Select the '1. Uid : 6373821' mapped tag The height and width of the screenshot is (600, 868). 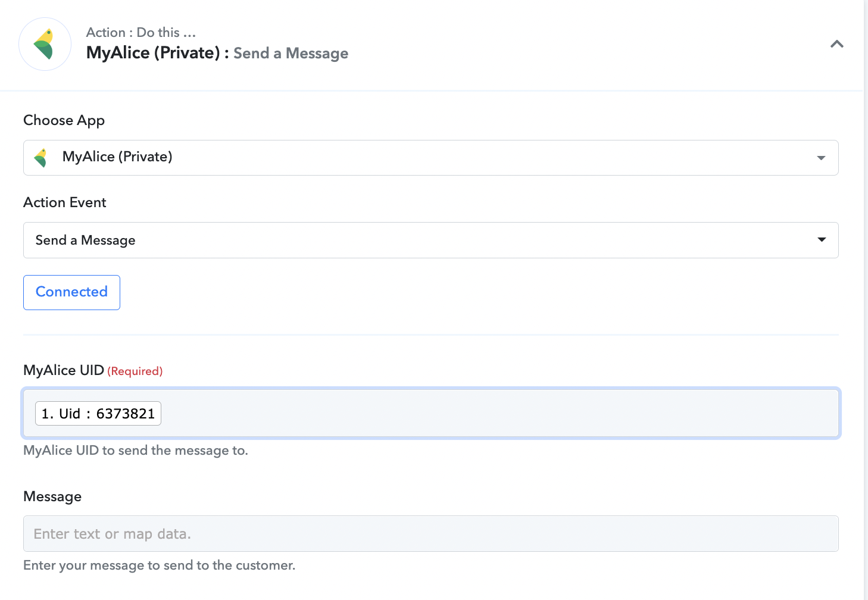tap(98, 414)
